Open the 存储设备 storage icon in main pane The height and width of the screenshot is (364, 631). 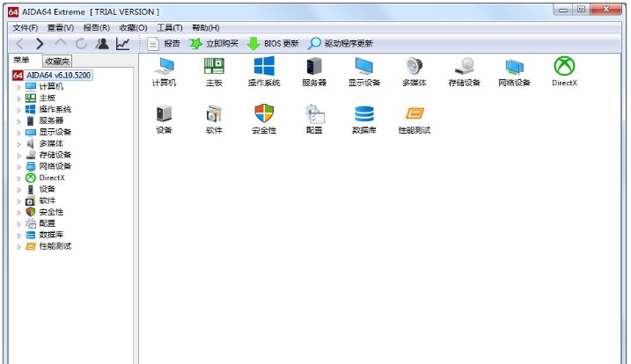pos(464,71)
